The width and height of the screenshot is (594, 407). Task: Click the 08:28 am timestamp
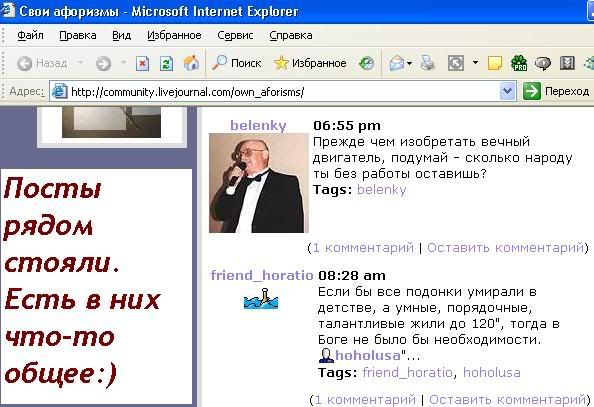(x=352, y=276)
